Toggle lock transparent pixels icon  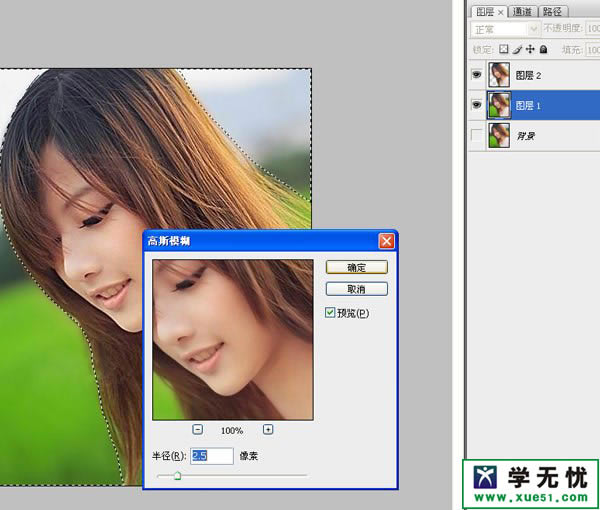(504, 49)
